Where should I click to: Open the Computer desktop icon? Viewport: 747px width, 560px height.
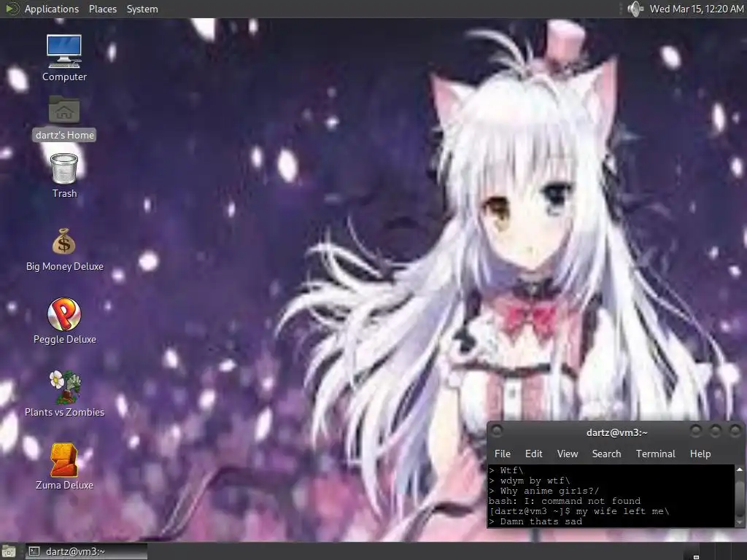[x=64, y=51]
